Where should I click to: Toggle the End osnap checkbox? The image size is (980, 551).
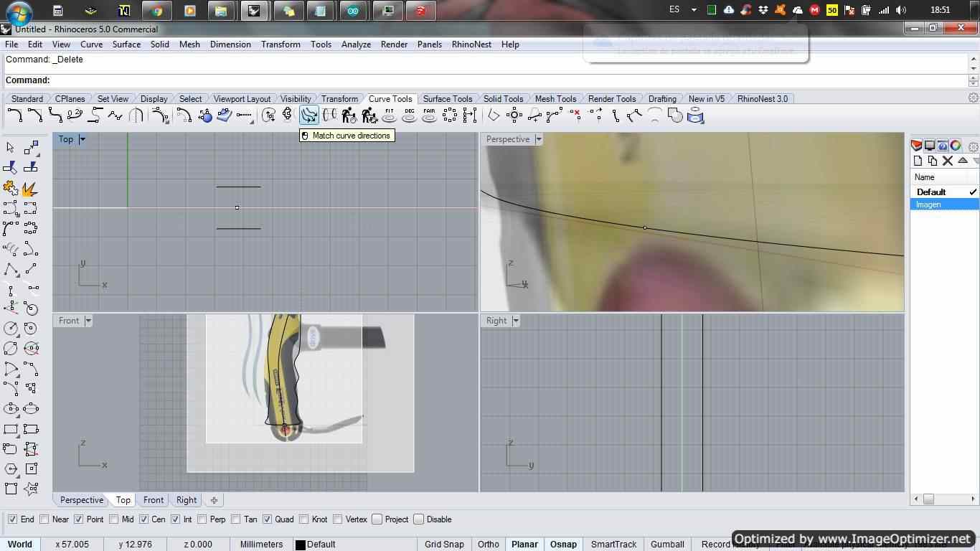point(12,519)
